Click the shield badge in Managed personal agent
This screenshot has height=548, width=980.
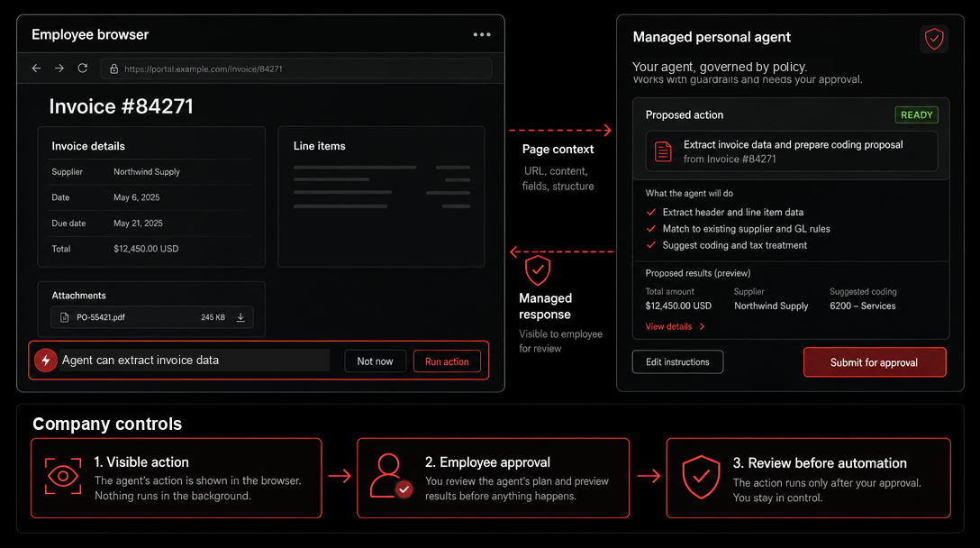tap(934, 39)
